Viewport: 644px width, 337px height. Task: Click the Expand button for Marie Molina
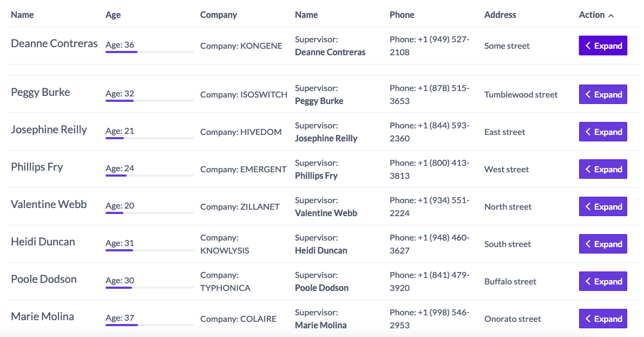603,319
